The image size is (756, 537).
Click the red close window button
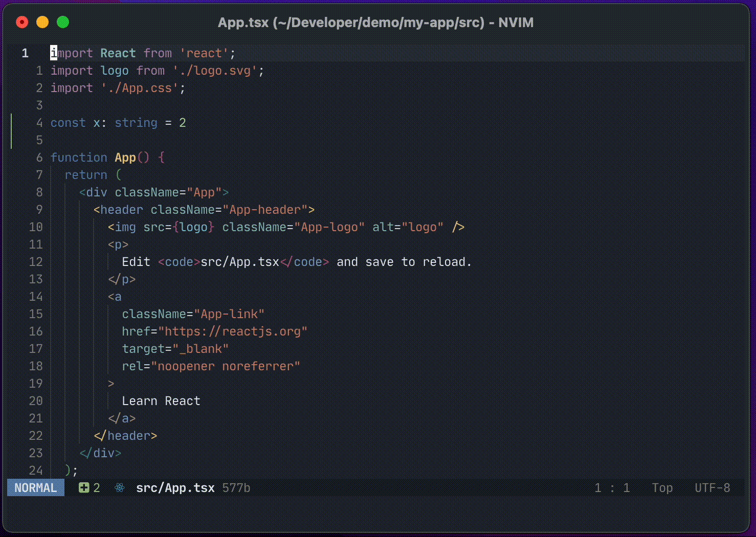coord(22,22)
